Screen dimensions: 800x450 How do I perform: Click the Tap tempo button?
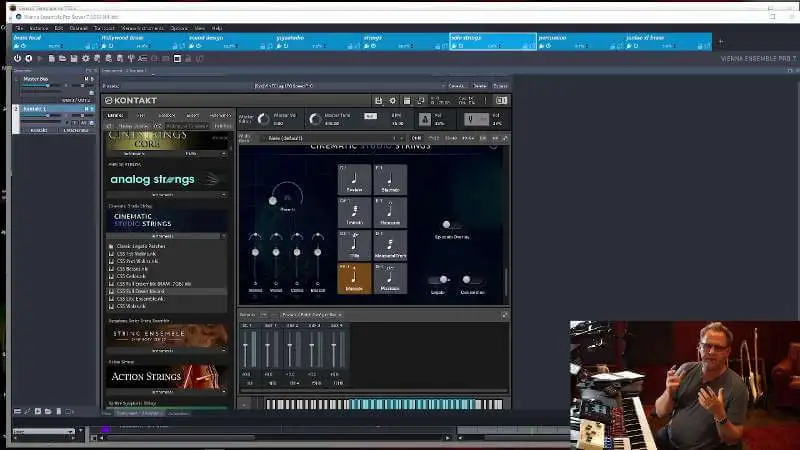[x=370, y=116]
